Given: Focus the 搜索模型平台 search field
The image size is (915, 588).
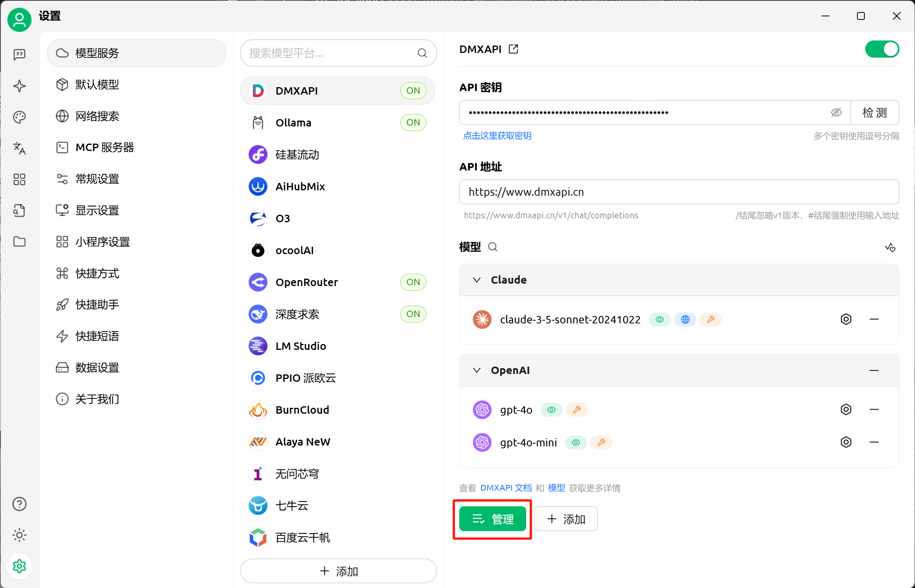Looking at the screenshot, I should click(x=339, y=53).
